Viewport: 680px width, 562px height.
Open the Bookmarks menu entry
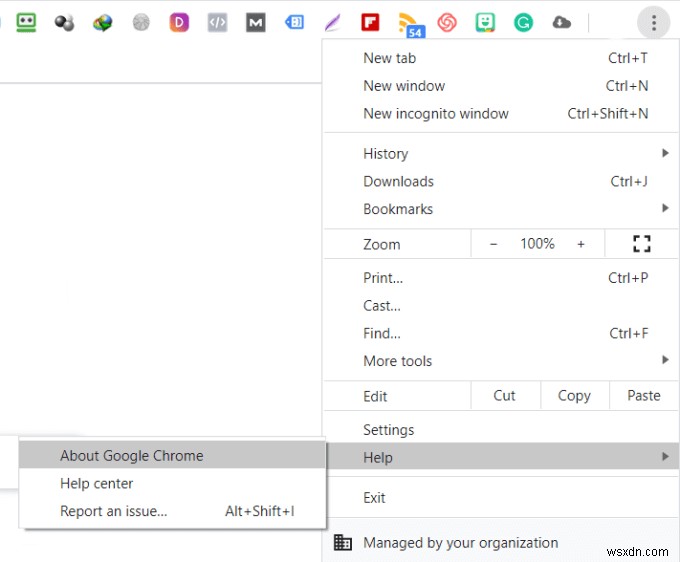coord(501,209)
